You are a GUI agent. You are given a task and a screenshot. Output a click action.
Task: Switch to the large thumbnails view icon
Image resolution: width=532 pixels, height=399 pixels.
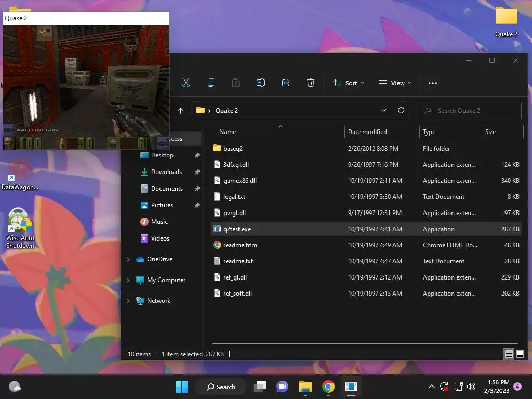(x=520, y=354)
